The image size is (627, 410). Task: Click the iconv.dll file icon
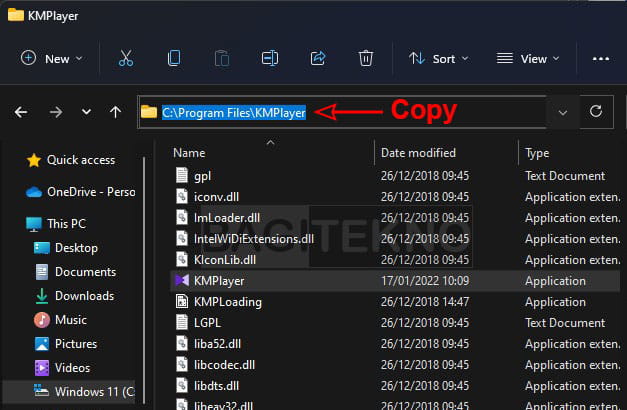coord(182,196)
